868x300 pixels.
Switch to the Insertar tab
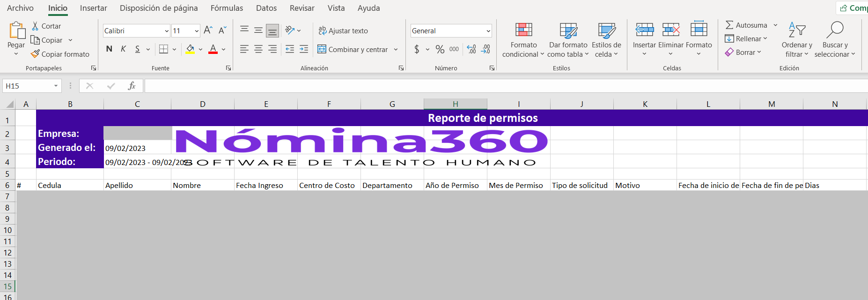[94, 8]
